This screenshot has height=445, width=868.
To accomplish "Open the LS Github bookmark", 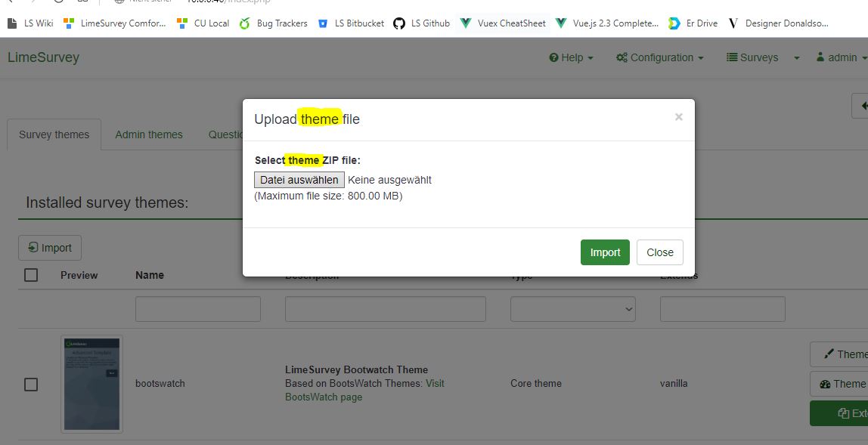I will click(422, 23).
